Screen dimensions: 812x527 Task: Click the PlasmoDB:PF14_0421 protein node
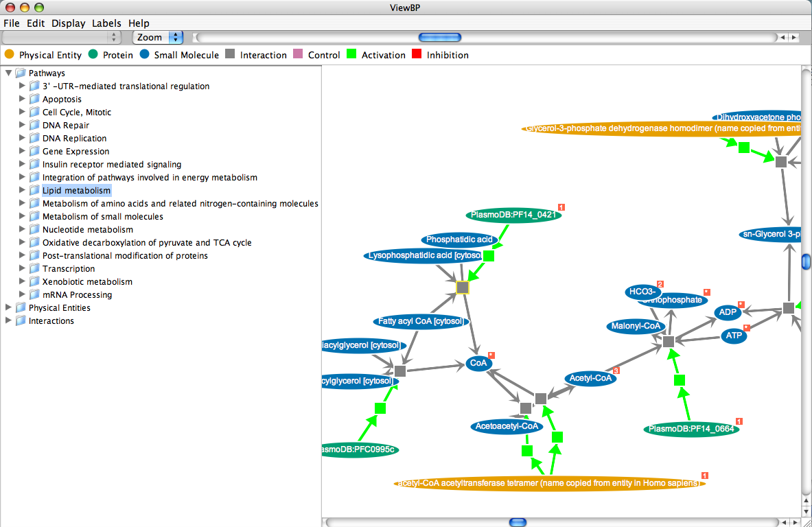514,215
